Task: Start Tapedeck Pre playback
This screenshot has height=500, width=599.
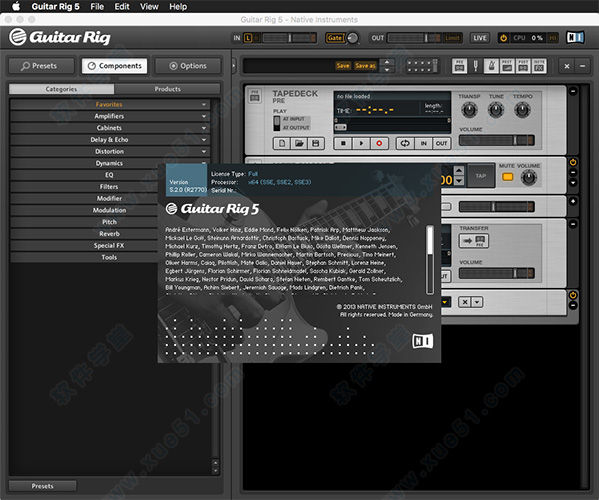Action: [x=361, y=143]
